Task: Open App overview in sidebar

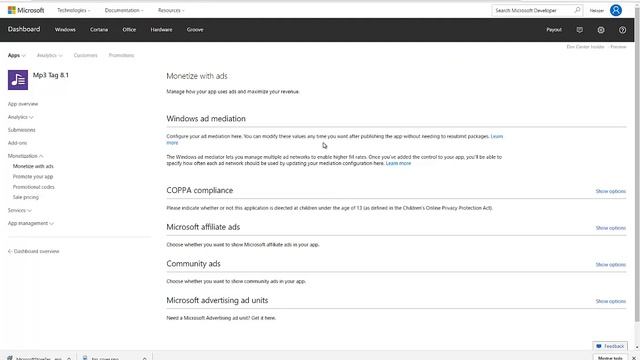Action: pos(23,104)
